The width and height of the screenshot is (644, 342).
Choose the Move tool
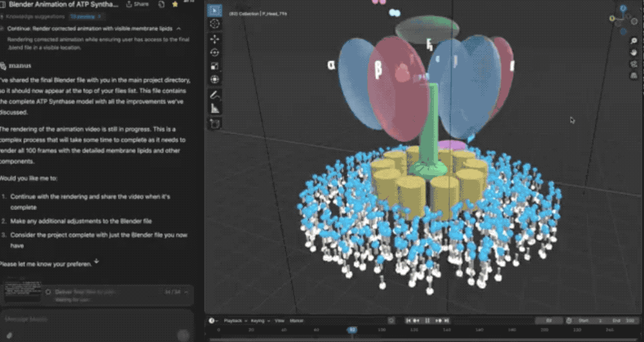pyautogui.click(x=214, y=39)
